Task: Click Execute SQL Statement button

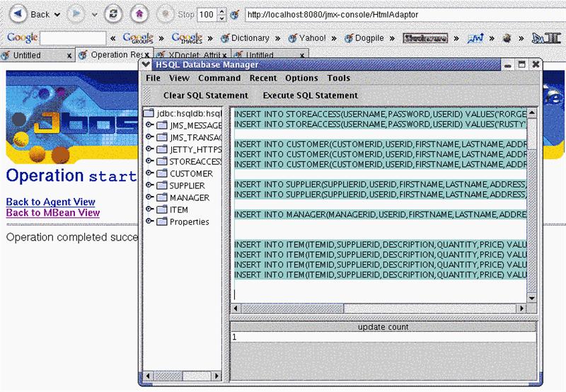Action: click(x=310, y=95)
